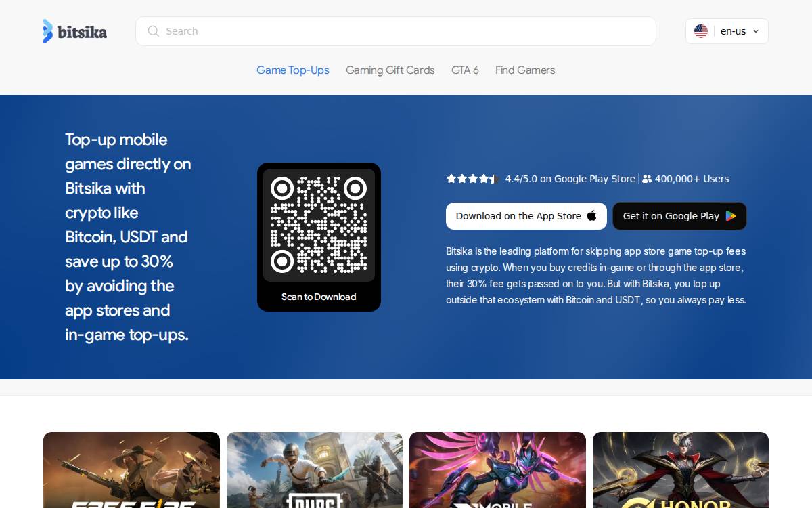The height and width of the screenshot is (508, 812).
Task: Click the Bitsika description paragraph
Action: click(596, 276)
